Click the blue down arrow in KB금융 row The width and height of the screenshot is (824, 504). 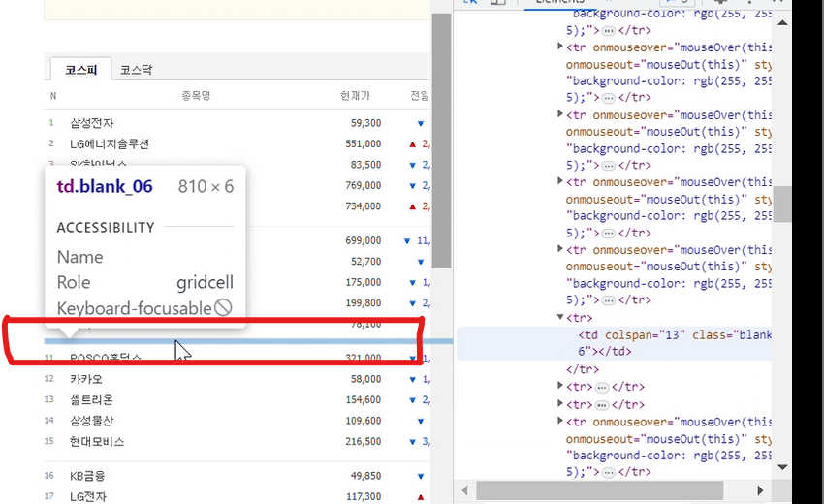coord(421,476)
